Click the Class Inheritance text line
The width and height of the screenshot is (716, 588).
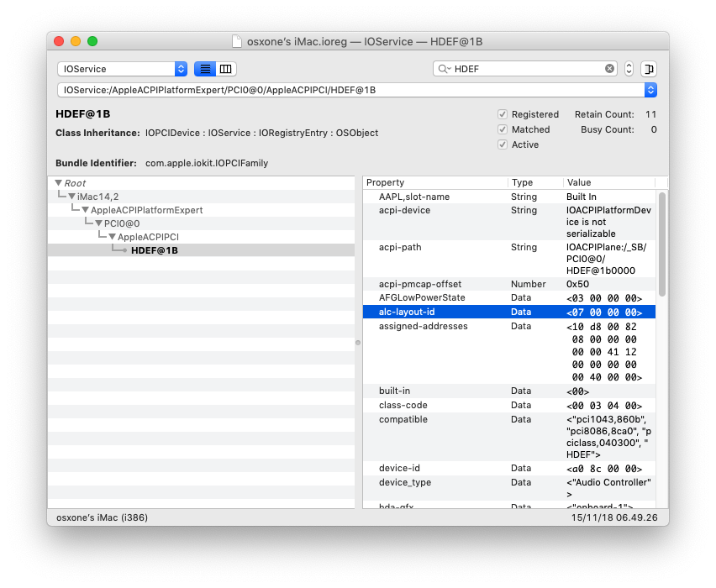[x=217, y=133]
